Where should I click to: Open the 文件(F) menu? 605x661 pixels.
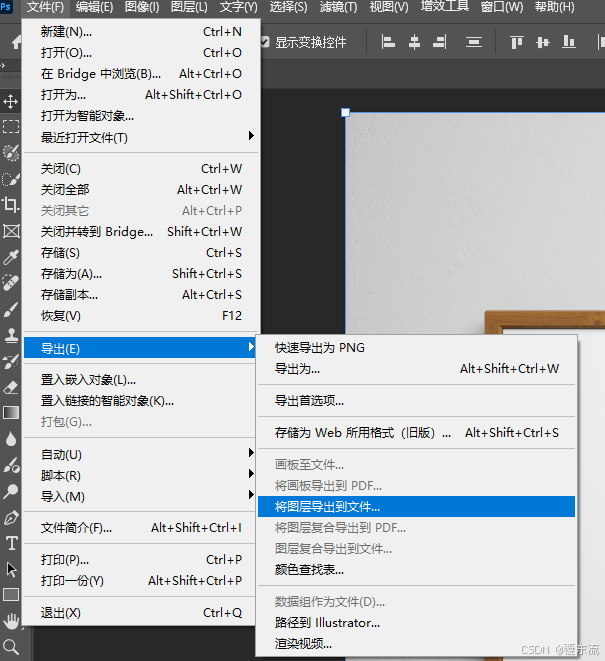click(x=45, y=7)
